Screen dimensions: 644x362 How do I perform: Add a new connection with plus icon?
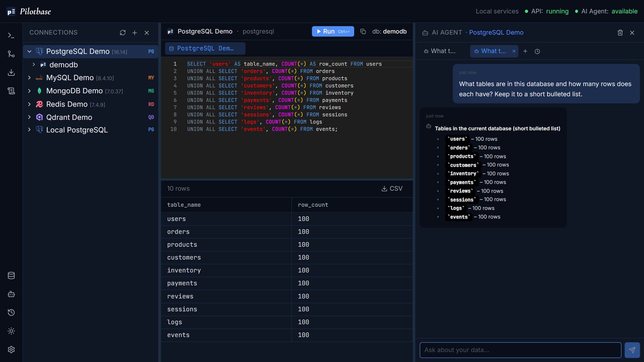pyautogui.click(x=135, y=33)
